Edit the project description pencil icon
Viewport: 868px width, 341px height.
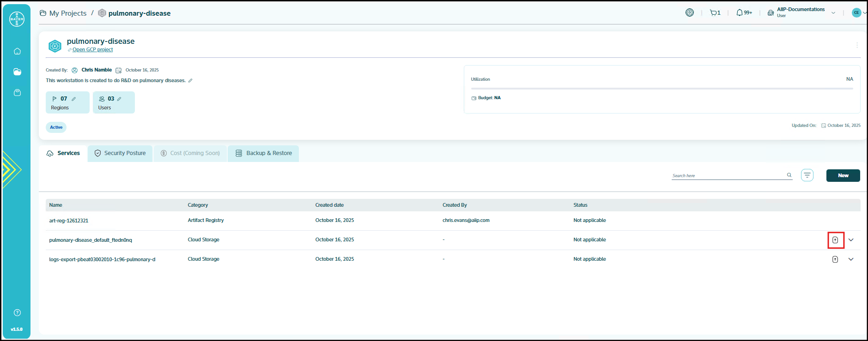tap(190, 81)
